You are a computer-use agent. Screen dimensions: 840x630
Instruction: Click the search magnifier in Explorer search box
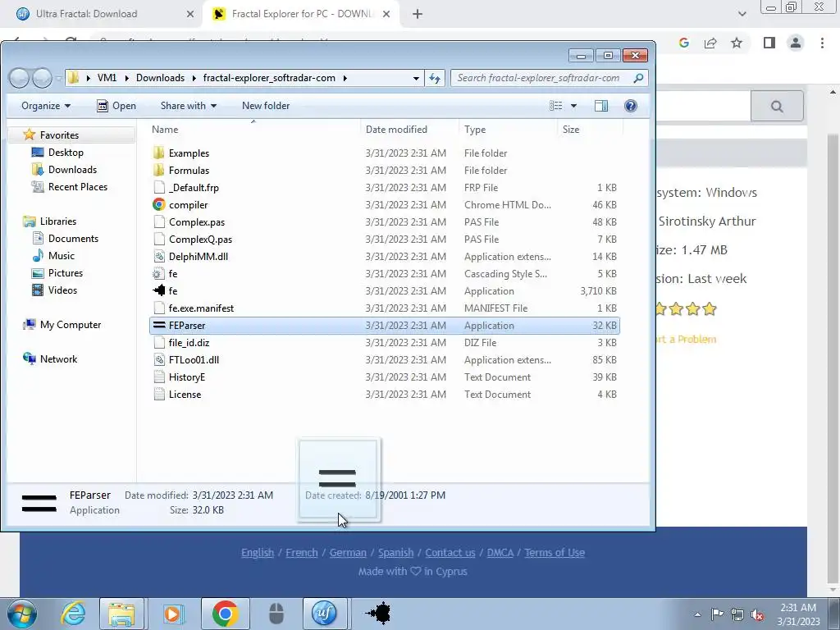[x=638, y=78]
